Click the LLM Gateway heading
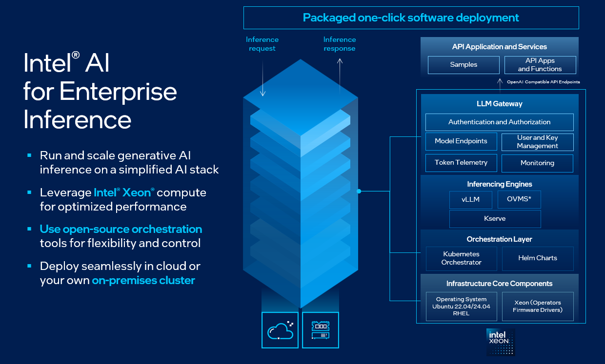Image resolution: width=605 pixels, height=364 pixels. pyautogui.click(x=499, y=104)
